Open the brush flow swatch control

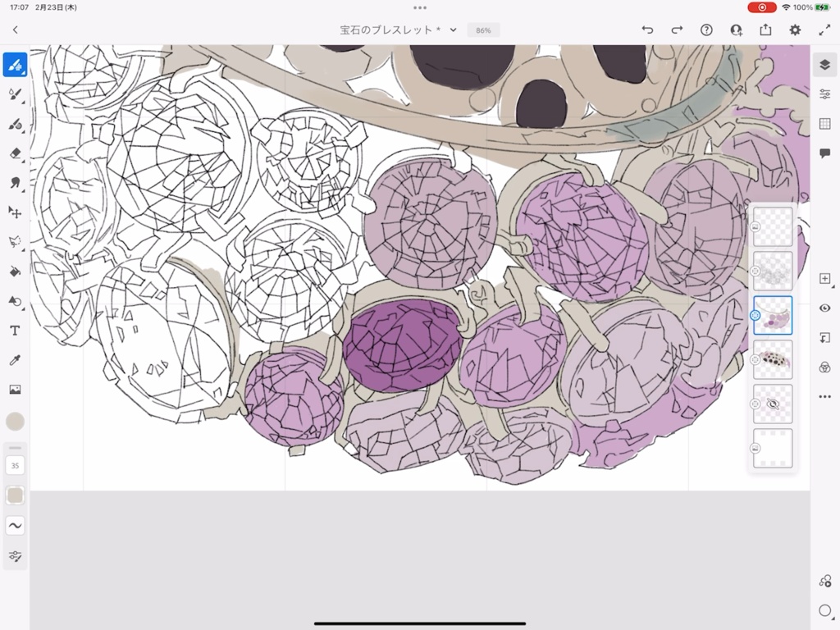[15, 495]
